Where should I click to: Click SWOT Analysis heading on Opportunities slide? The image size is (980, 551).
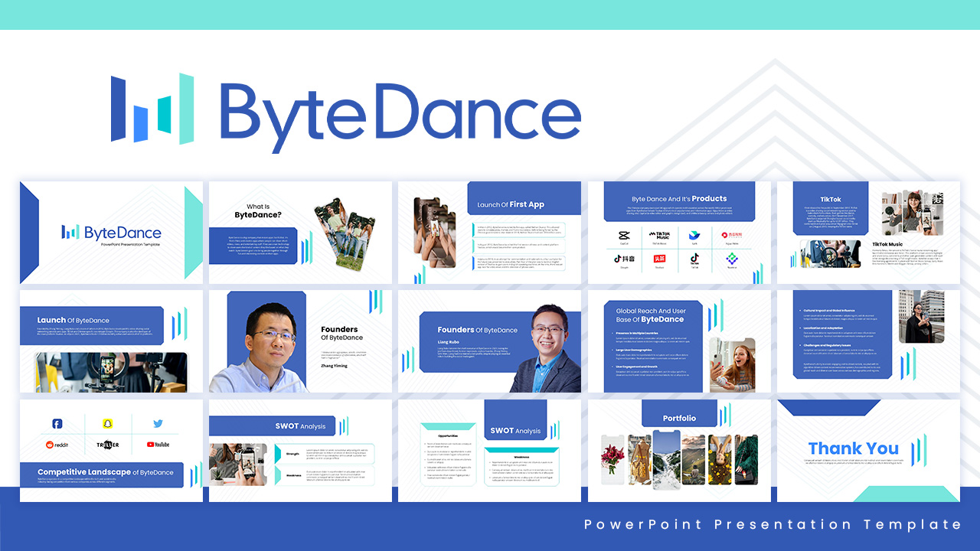[515, 431]
